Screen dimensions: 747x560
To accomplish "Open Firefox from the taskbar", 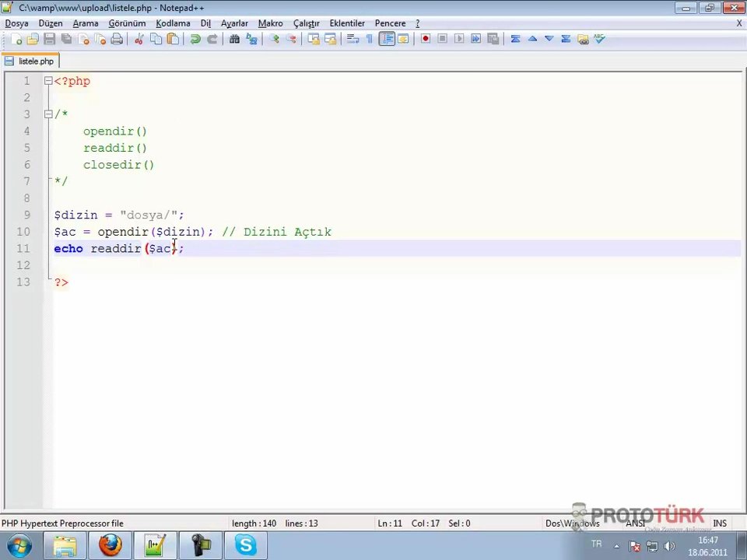I will coord(110,545).
